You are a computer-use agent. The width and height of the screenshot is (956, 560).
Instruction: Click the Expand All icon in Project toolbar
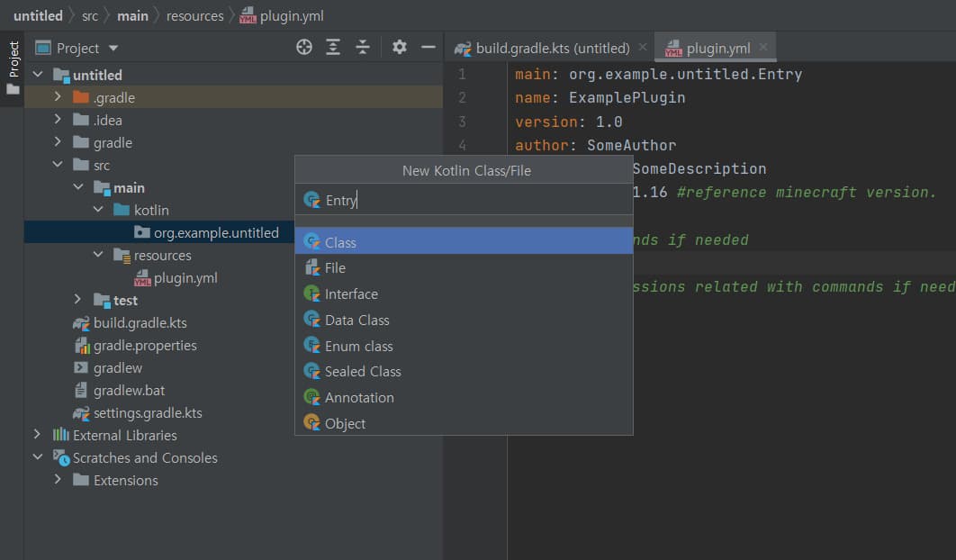[333, 48]
